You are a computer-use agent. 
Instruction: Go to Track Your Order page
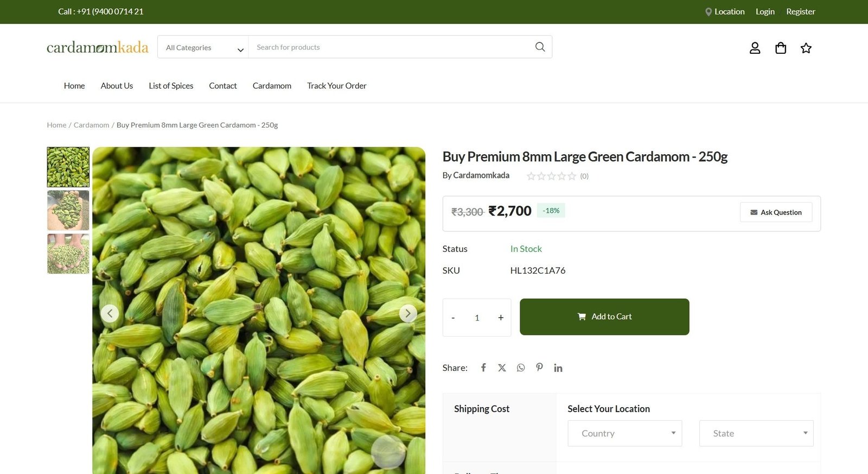tap(336, 86)
